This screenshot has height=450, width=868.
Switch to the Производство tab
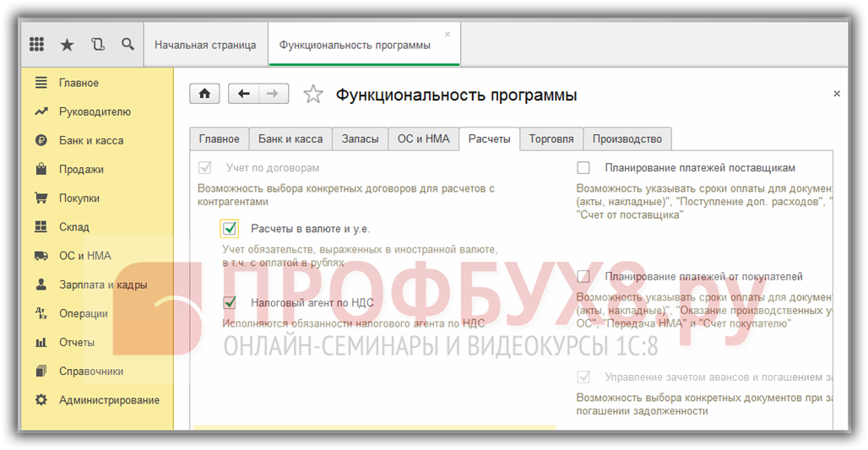pos(627,139)
